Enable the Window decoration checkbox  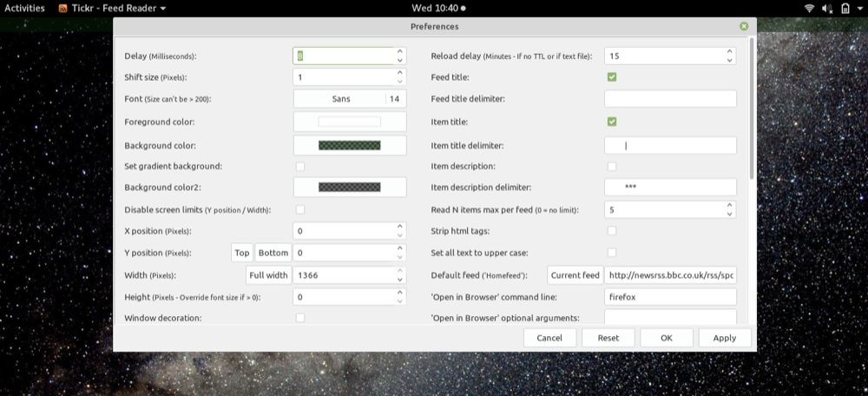point(300,318)
